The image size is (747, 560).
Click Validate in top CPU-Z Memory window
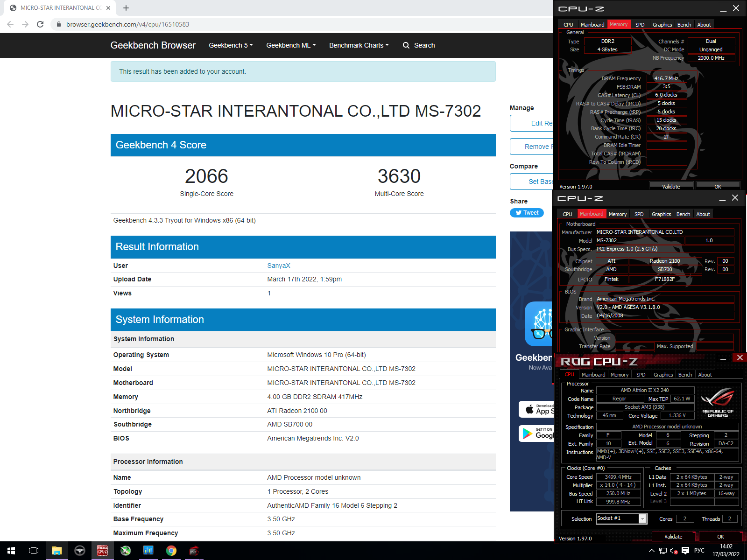tap(671, 186)
